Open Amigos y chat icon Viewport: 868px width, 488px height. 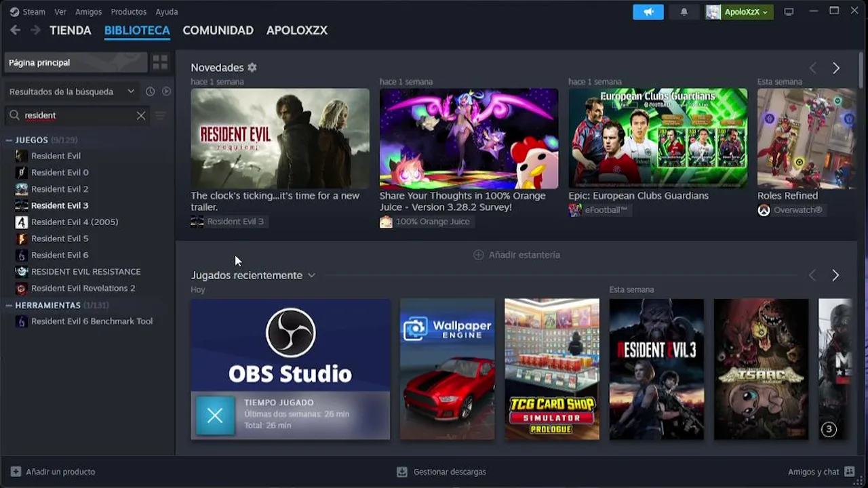click(x=850, y=472)
